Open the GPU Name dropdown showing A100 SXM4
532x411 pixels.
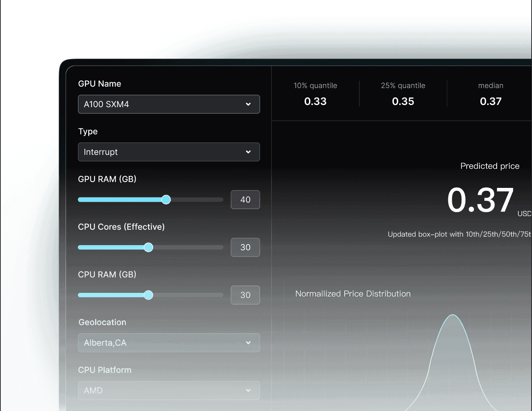pyautogui.click(x=169, y=104)
